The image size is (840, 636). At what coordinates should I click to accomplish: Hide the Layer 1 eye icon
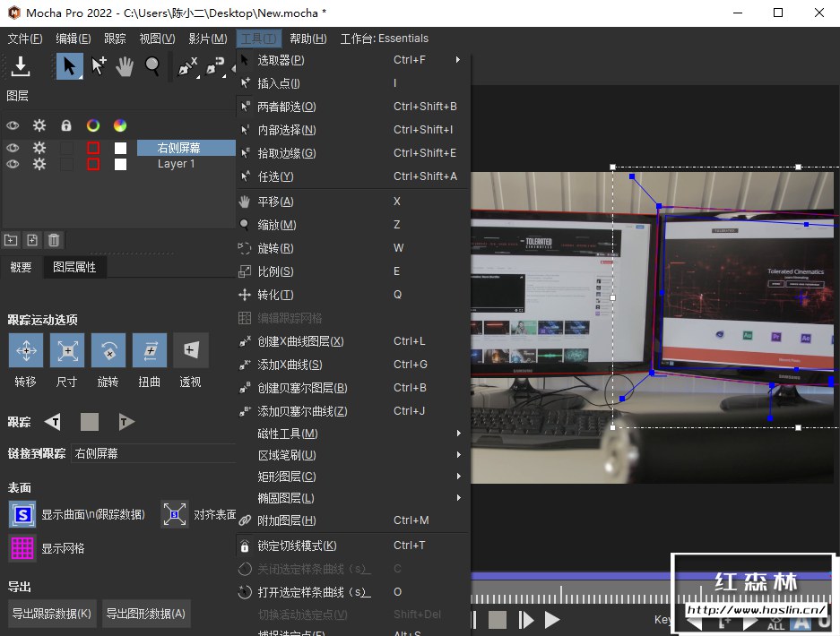point(13,164)
